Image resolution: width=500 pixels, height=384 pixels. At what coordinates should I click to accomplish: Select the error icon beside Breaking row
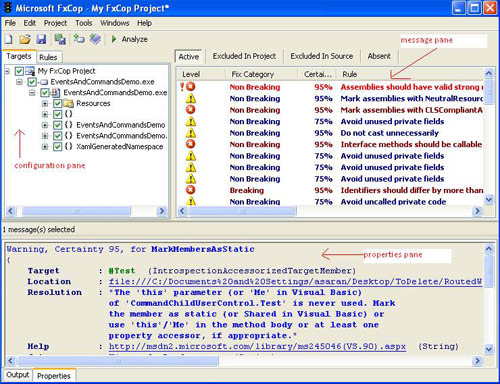pyautogui.click(x=190, y=190)
